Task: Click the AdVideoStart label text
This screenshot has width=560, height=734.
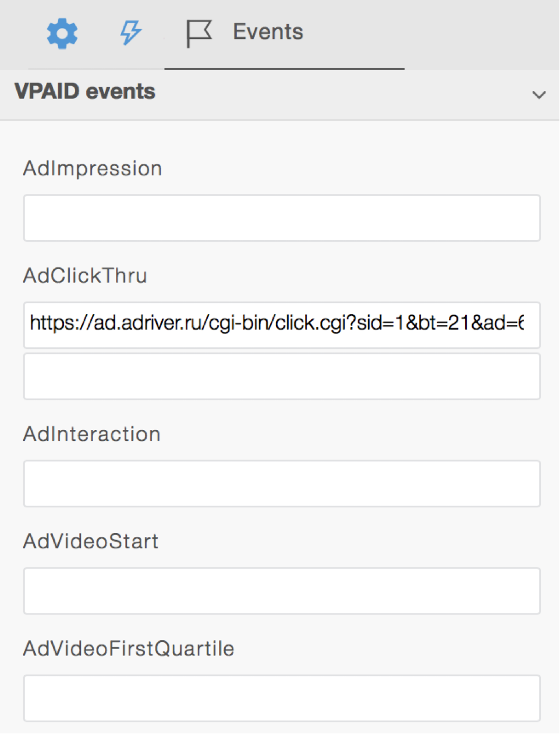Action: 91,541
